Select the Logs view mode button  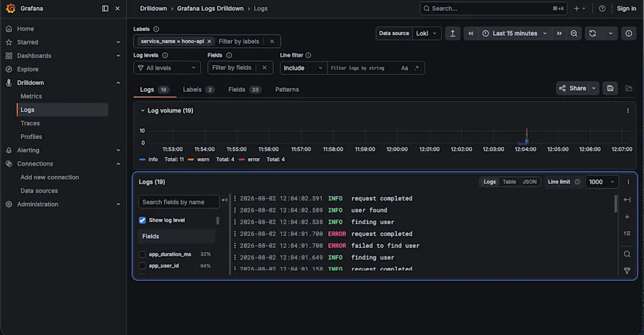coord(489,182)
